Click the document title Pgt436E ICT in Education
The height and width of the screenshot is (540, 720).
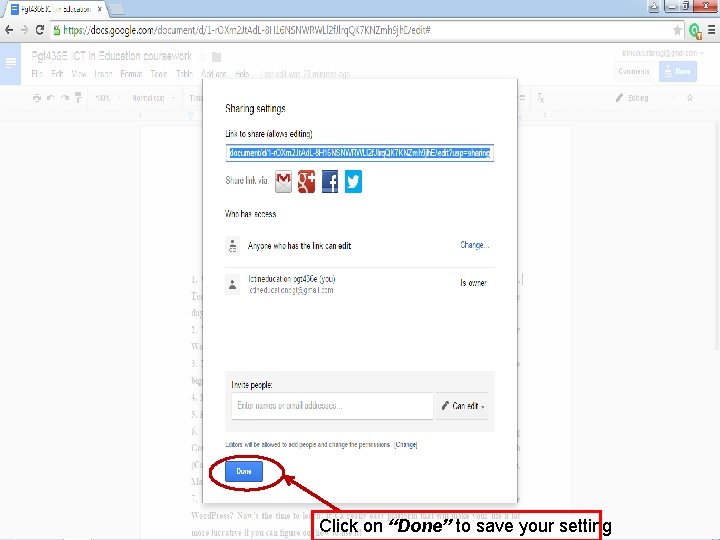click(x=112, y=56)
